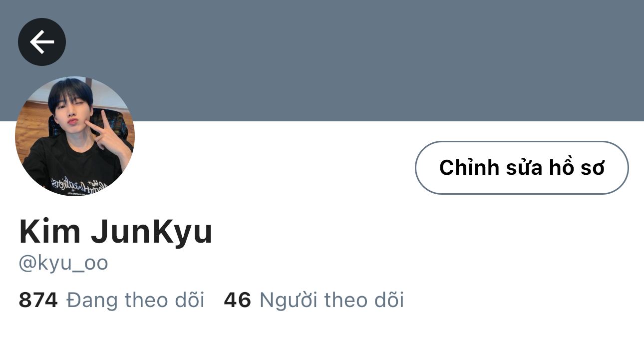Open the 46 Người theo dõi list

[x=314, y=300]
